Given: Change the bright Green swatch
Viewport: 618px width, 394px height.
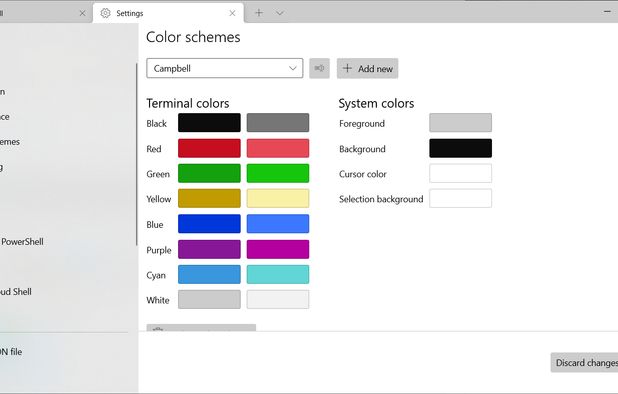Looking at the screenshot, I should 278,173.
